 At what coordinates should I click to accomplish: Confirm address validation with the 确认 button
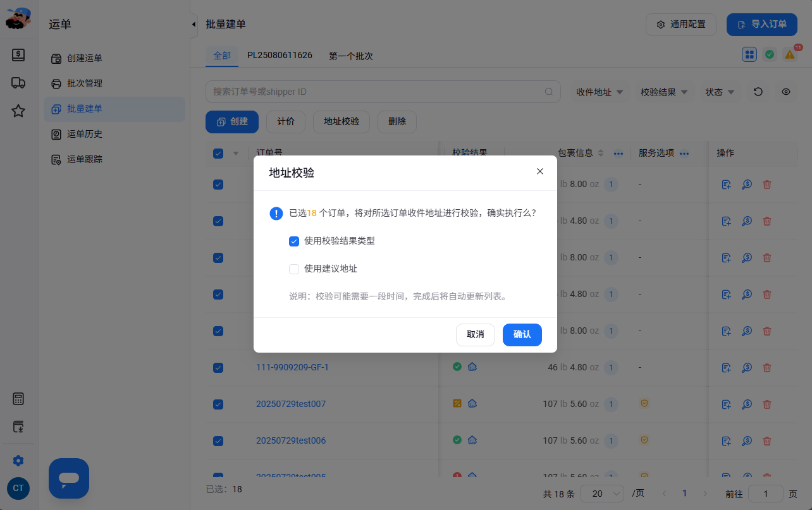pos(522,334)
